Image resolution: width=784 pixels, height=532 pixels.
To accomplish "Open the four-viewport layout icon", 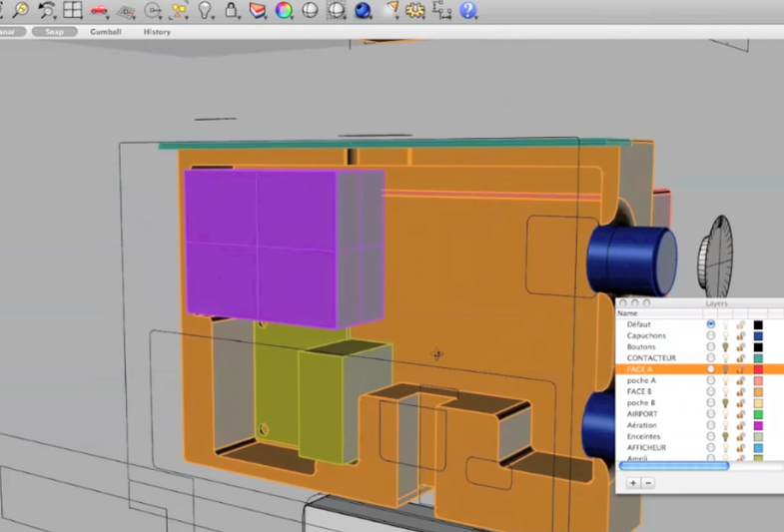I will click(73, 11).
